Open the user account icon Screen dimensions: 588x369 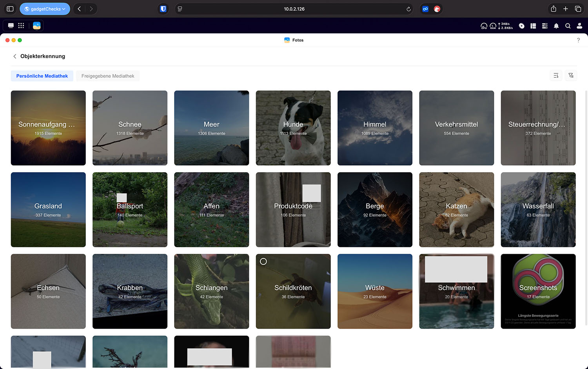click(579, 26)
